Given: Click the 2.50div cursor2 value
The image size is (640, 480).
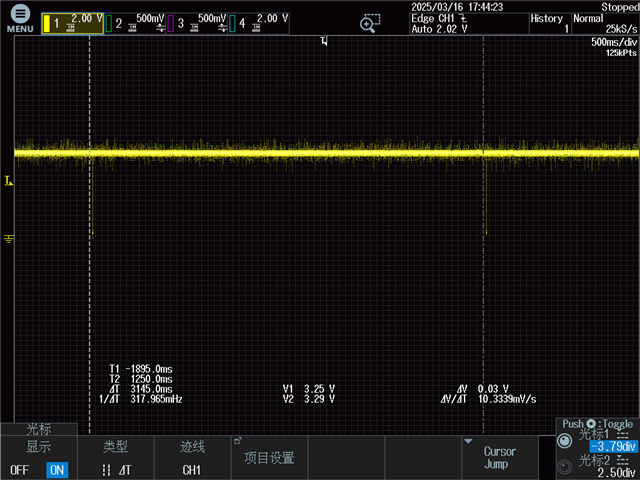Looking at the screenshot, I should [616, 473].
